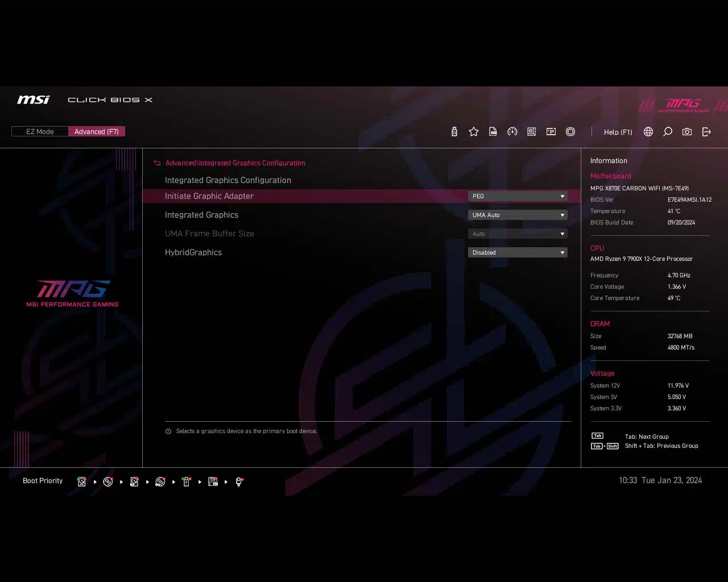Click the date and time 10:33 Tue Jan 23, 2024
Screen dimensions: 728x582
click(x=660, y=480)
